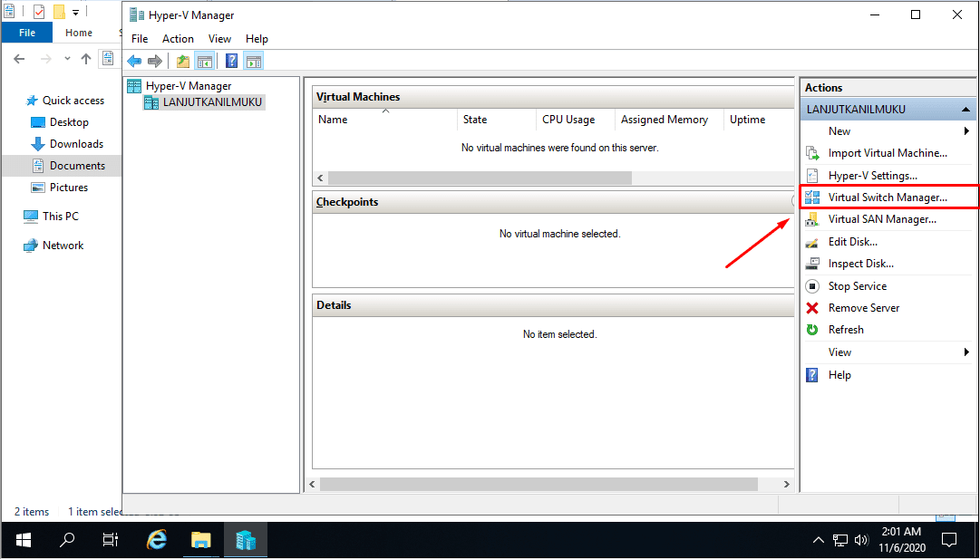Click the Help icon in Actions pane
Image resolution: width=980 pixels, height=559 pixels.
click(x=812, y=375)
